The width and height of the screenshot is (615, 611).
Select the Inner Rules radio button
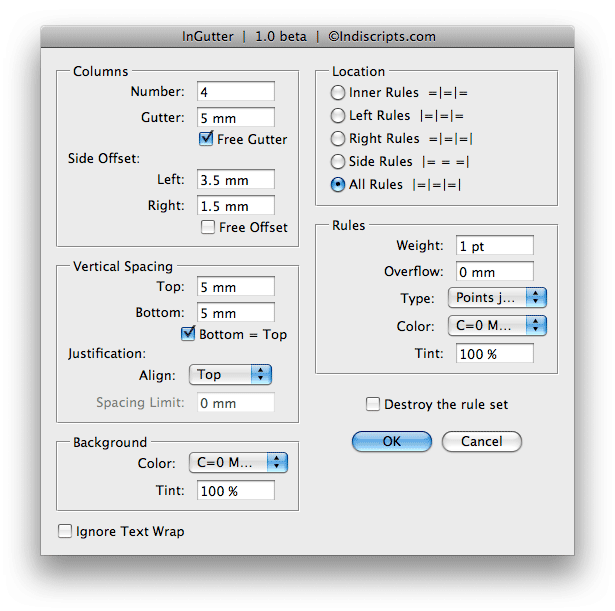(339, 93)
